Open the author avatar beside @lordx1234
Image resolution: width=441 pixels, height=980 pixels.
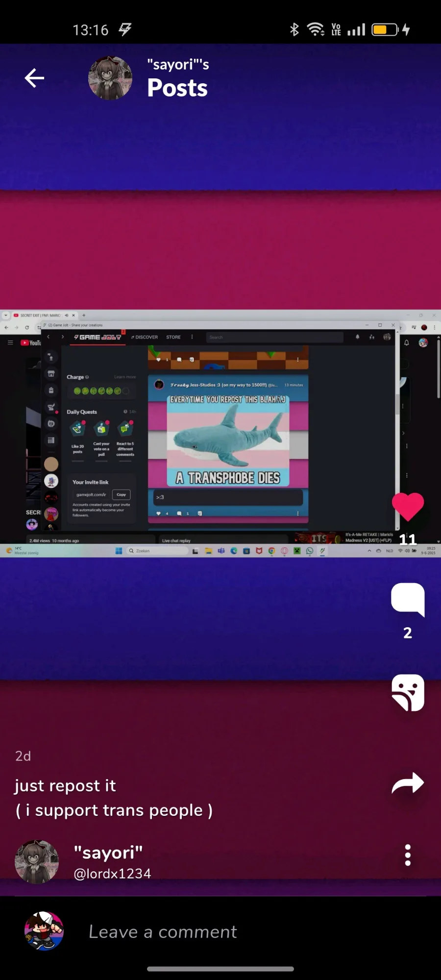37,862
